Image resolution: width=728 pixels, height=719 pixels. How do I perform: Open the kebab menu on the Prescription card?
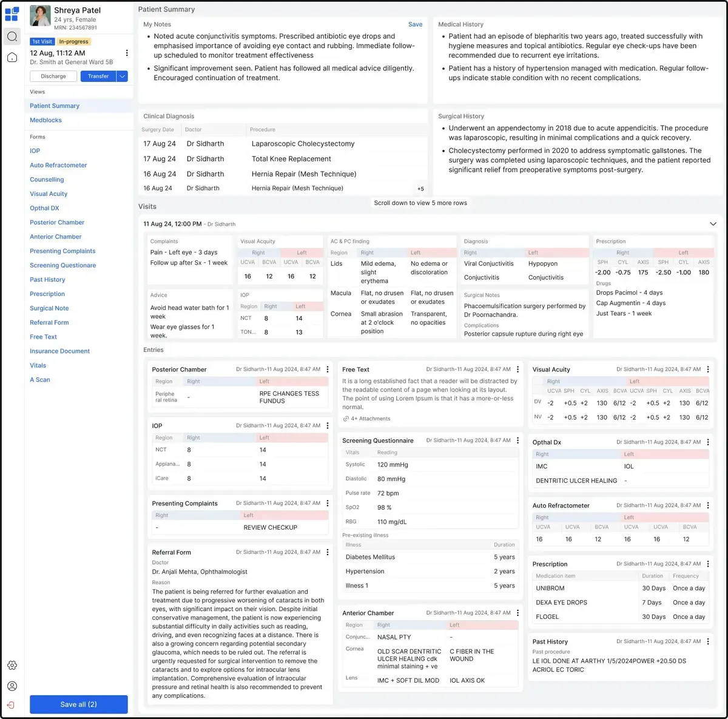pos(708,564)
